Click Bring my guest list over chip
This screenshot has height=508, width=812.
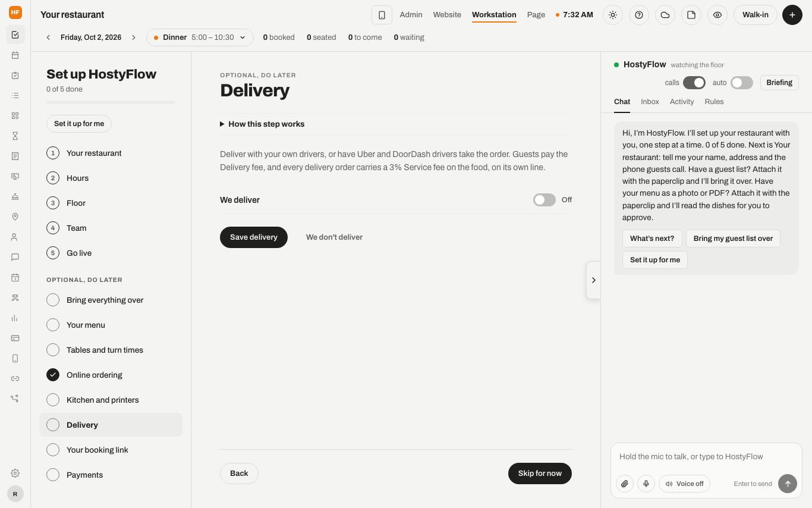(x=733, y=239)
